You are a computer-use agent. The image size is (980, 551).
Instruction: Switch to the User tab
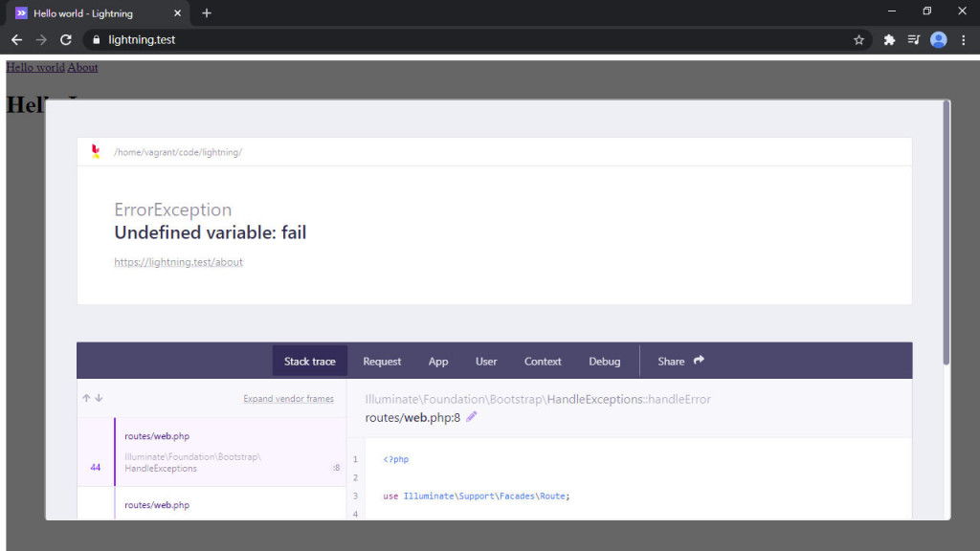[486, 361]
